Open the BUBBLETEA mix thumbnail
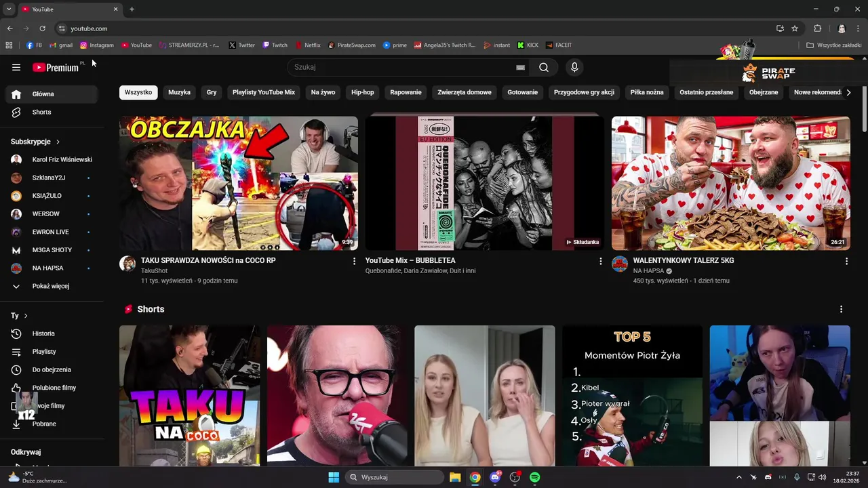Image resolution: width=868 pixels, height=488 pixels. point(485,183)
